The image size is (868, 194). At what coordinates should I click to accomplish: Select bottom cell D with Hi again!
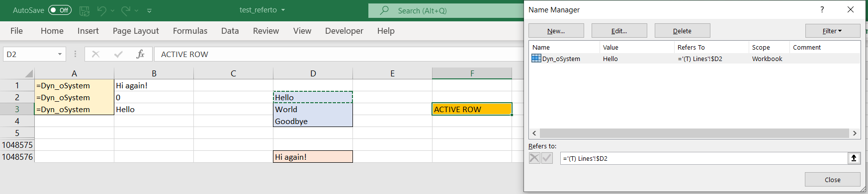(313, 157)
